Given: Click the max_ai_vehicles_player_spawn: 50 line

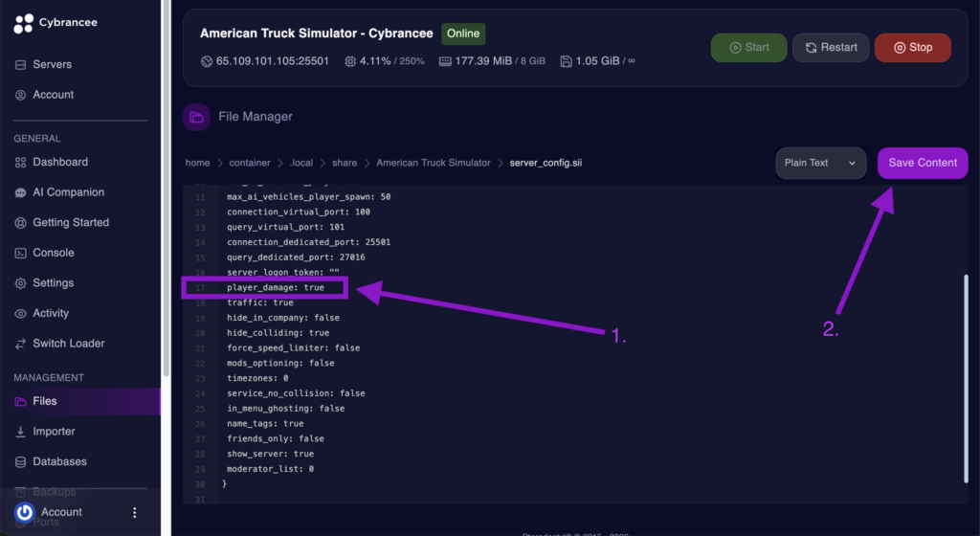Looking at the screenshot, I should click(x=309, y=197).
